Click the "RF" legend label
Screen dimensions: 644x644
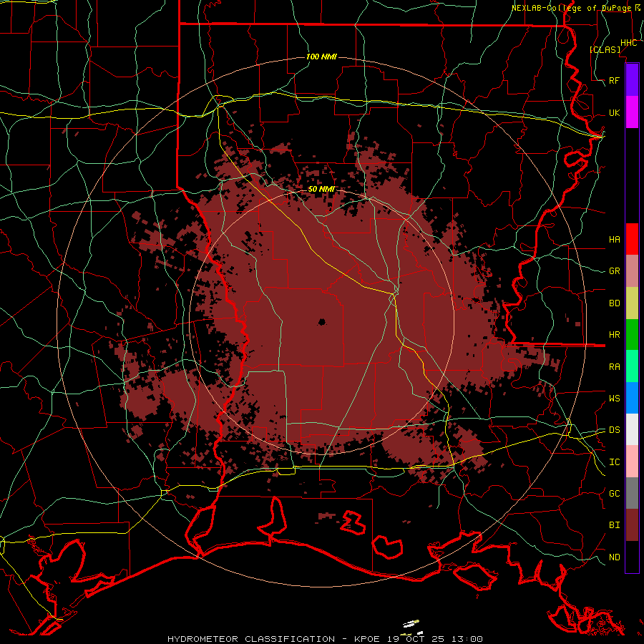point(615,80)
